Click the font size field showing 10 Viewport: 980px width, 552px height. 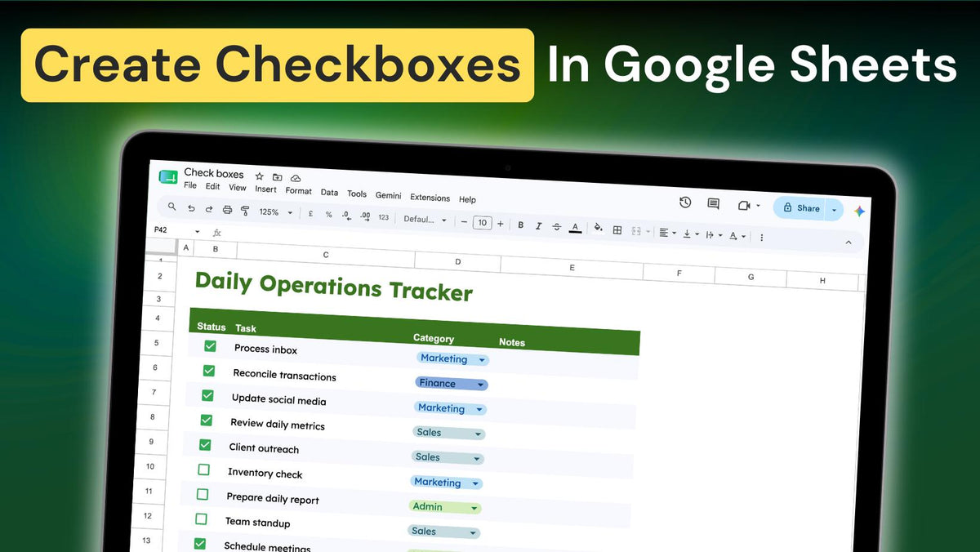482,223
